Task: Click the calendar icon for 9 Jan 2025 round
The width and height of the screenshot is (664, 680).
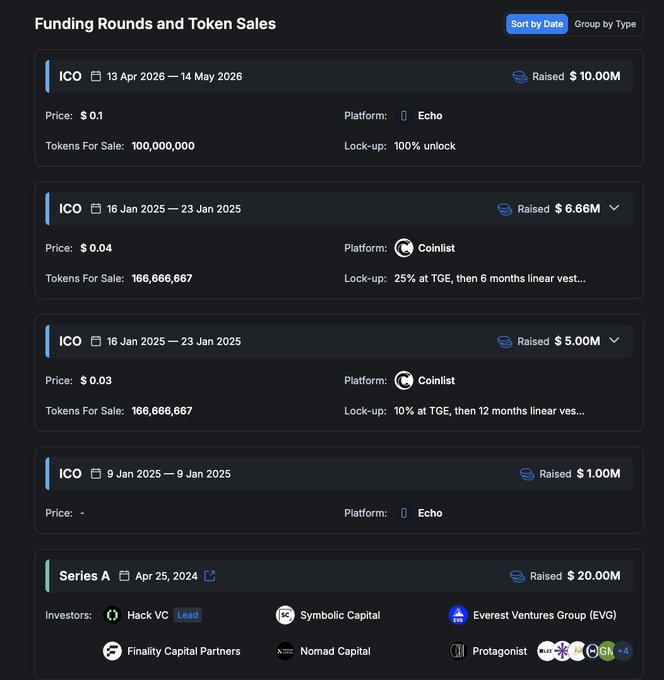Action: tap(96, 474)
